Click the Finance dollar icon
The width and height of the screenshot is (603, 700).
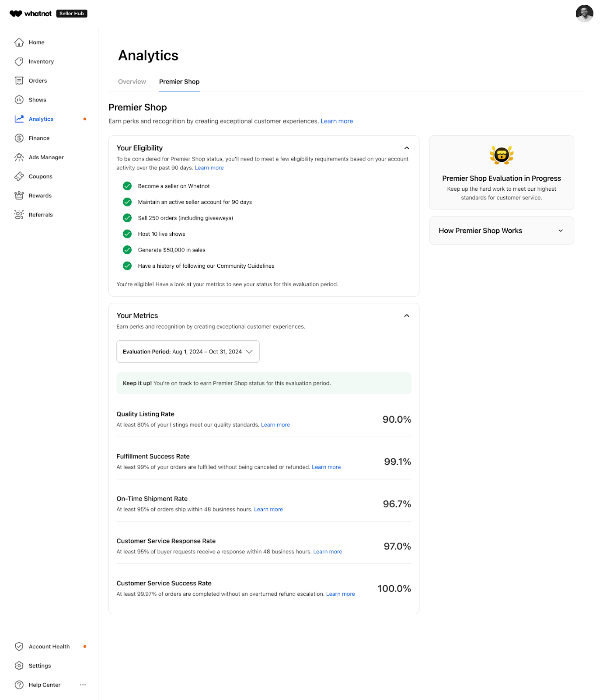(19, 138)
